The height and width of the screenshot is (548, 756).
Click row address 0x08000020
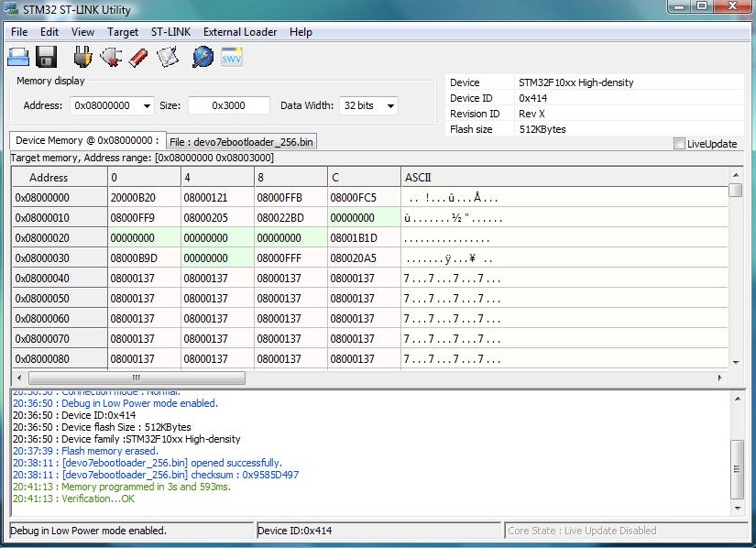click(60, 238)
